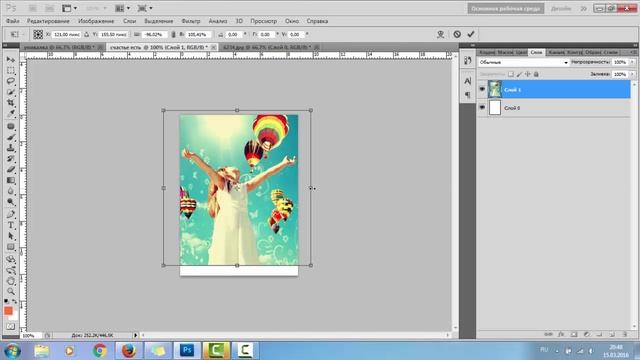Screen dimensions: 640x360
Task: Select the Eyedropper tool
Action: (x=11, y=113)
